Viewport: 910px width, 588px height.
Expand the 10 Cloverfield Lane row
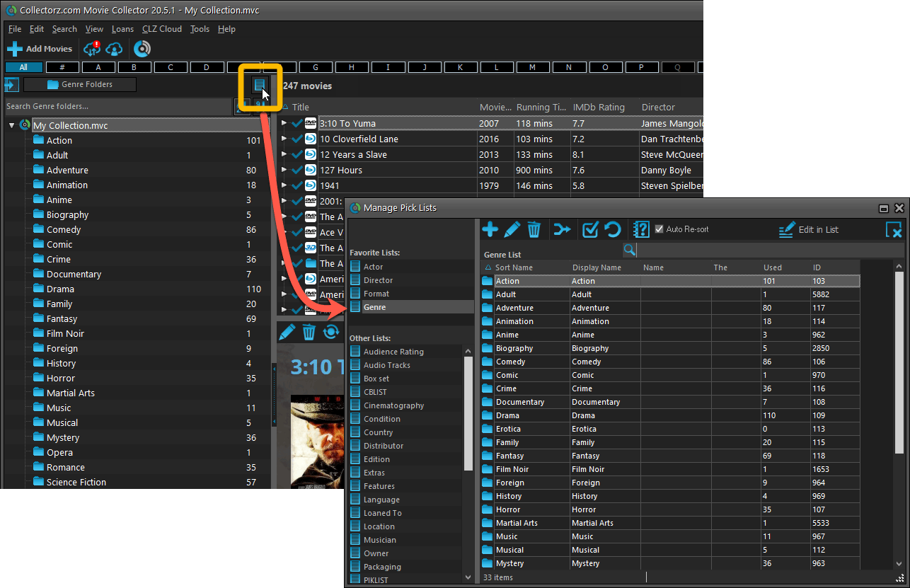[284, 139]
